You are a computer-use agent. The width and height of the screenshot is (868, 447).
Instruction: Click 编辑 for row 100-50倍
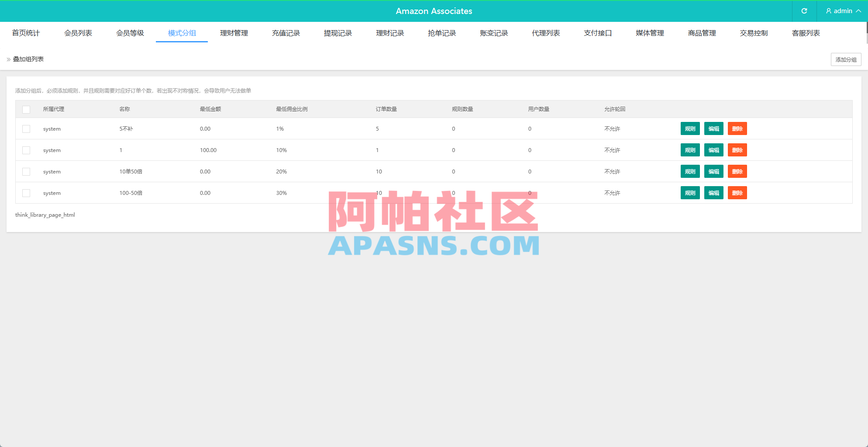[x=713, y=193]
